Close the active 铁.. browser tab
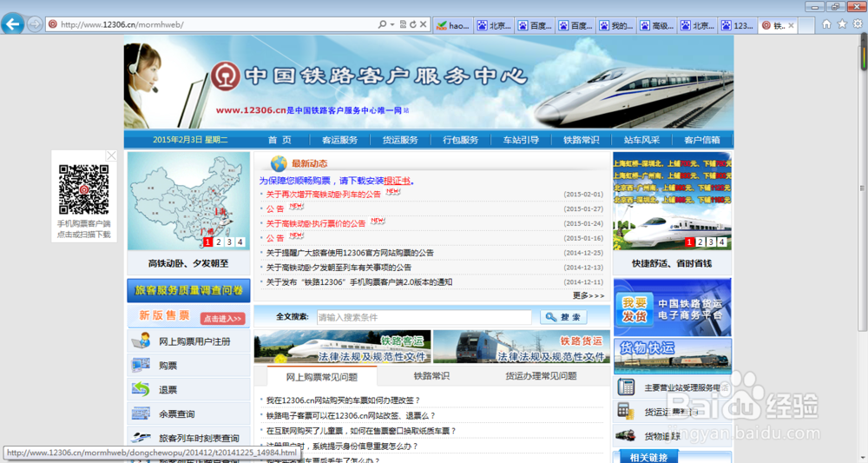 coord(791,25)
